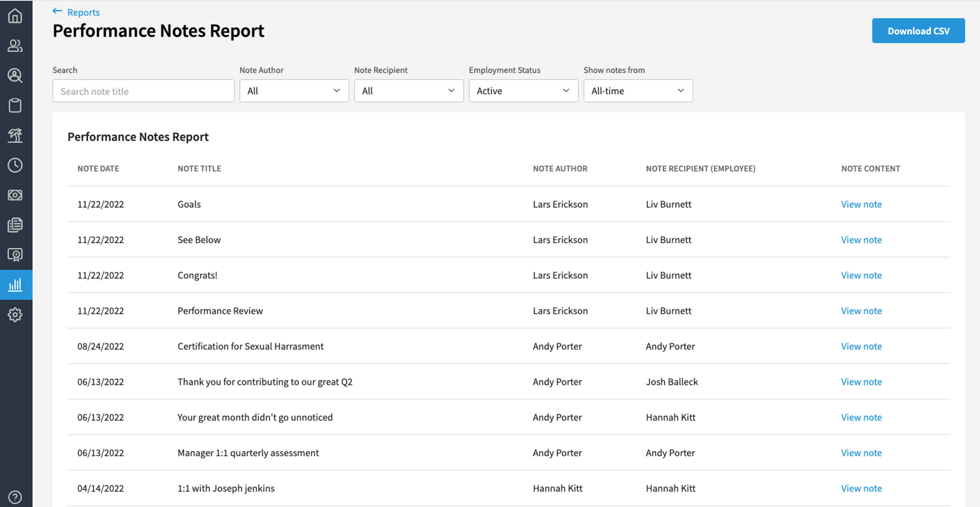
Task: View note for Congrats!
Action: [x=861, y=275]
